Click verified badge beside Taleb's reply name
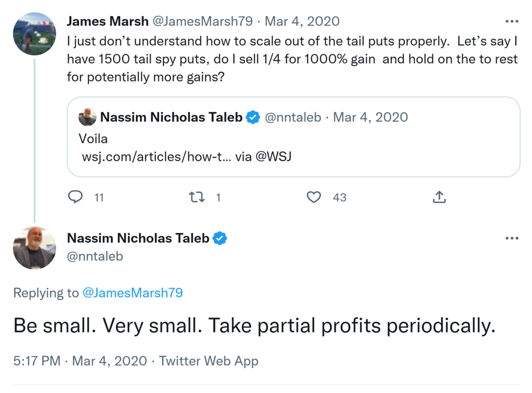The height and width of the screenshot is (393, 532). coord(220,238)
